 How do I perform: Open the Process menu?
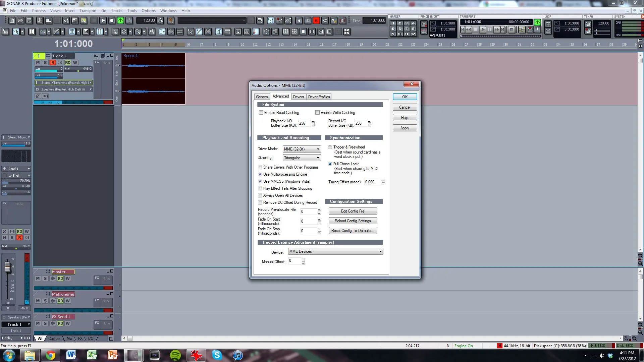[39, 11]
